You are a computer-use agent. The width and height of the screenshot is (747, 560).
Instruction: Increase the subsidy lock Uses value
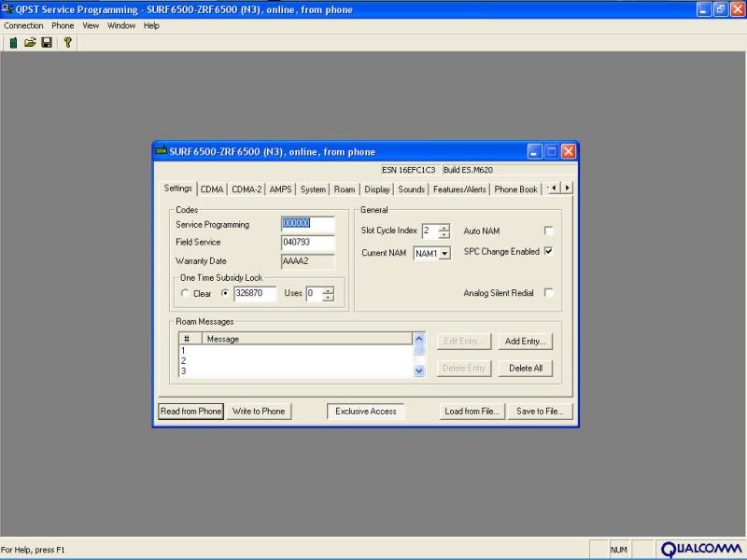click(x=328, y=290)
